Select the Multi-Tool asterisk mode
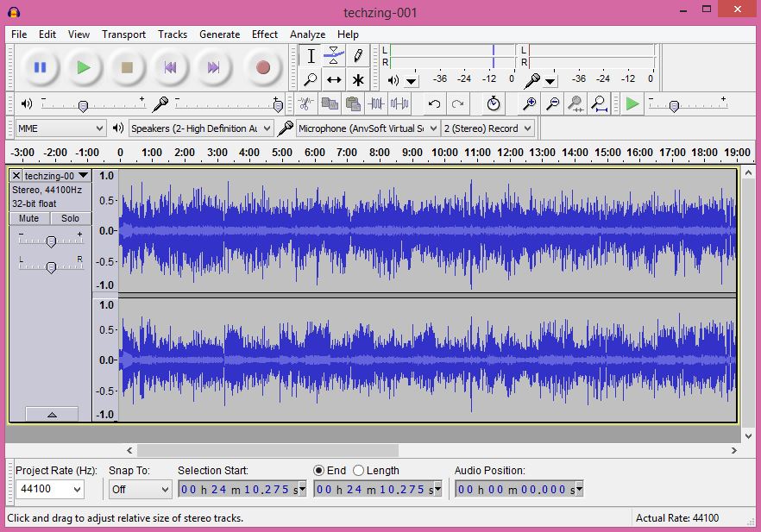 click(x=358, y=79)
